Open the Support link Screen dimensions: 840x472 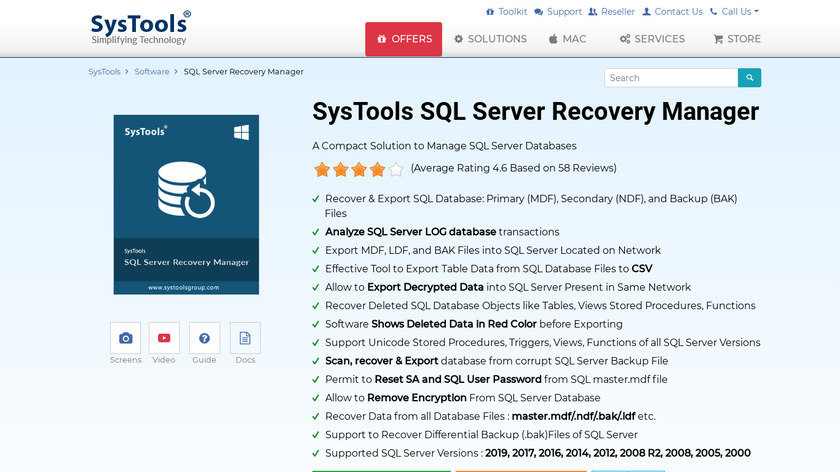(558, 12)
